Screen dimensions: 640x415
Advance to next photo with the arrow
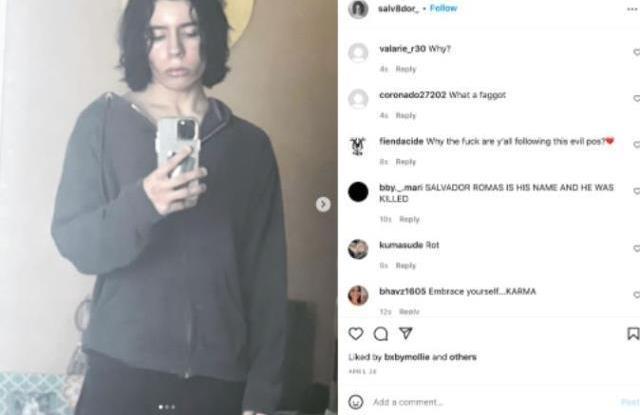click(323, 204)
